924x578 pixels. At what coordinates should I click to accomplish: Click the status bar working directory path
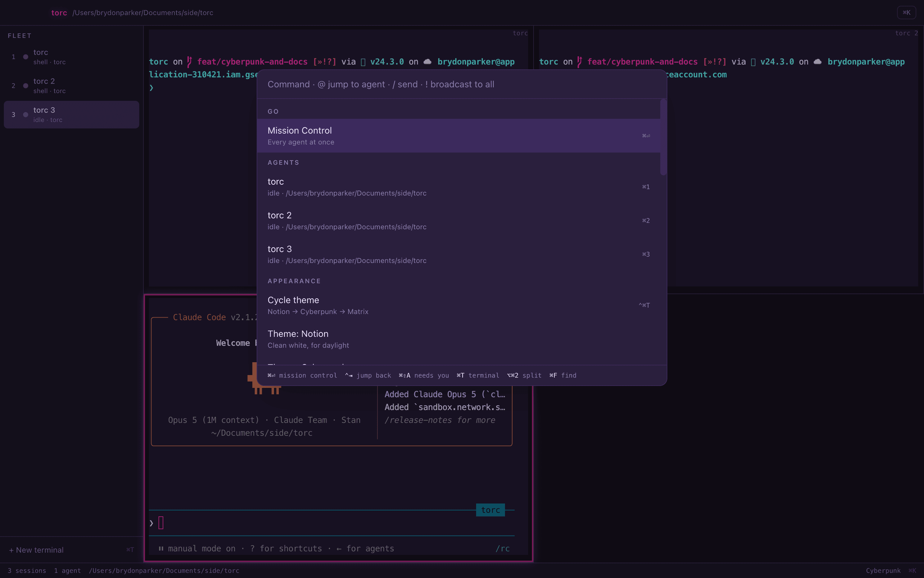(x=164, y=570)
